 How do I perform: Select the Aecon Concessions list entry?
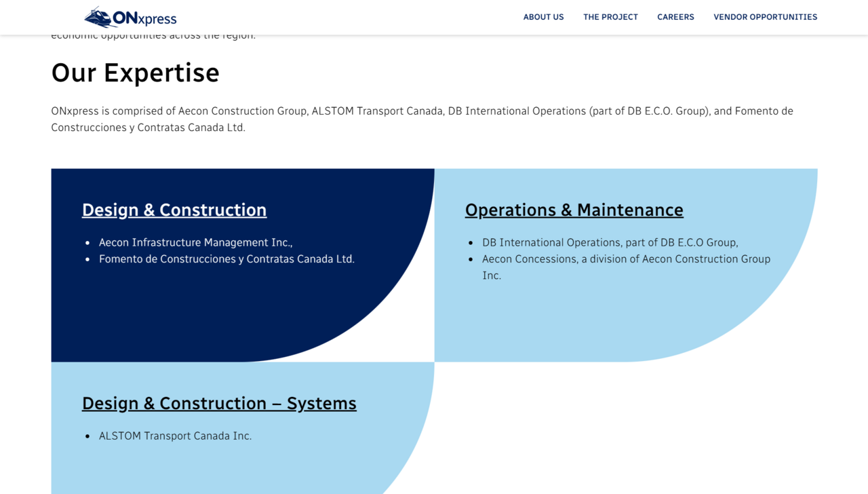625,259
